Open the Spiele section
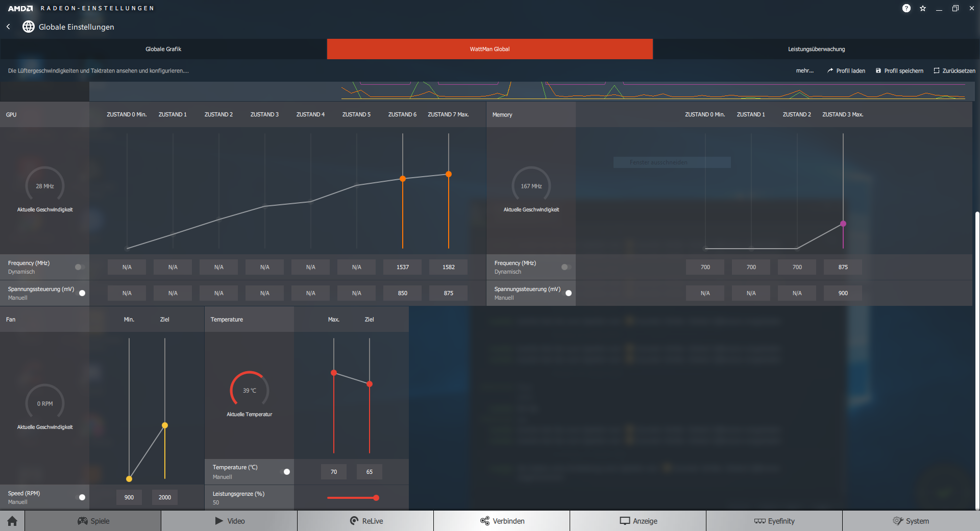Screen dimensions: 980x531 pyautogui.click(x=93, y=521)
